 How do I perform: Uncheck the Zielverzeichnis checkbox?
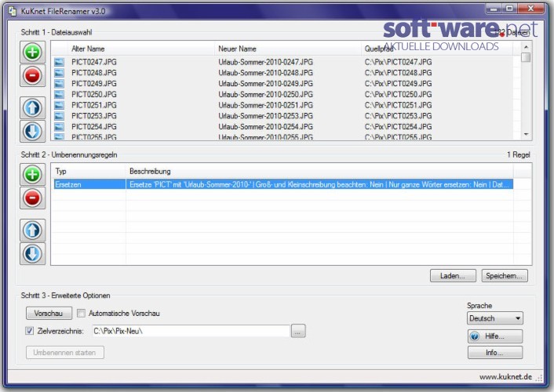click(29, 331)
